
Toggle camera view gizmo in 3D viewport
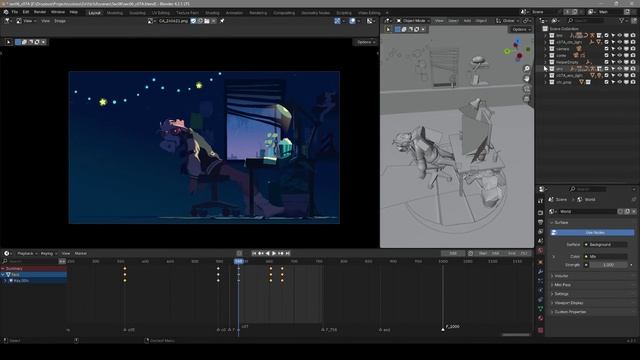click(527, 89)
